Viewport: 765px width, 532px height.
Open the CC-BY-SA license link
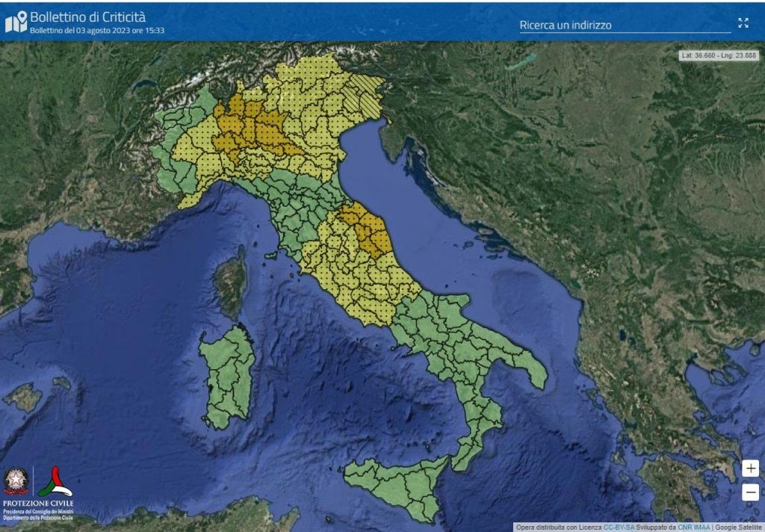click(619, 526)
